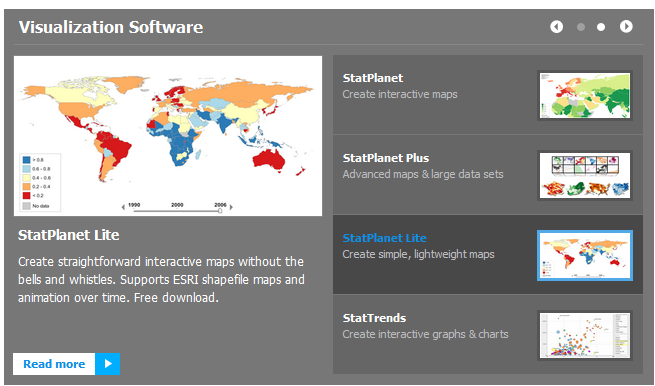Click Australia on the large world map

click(269, 160)
